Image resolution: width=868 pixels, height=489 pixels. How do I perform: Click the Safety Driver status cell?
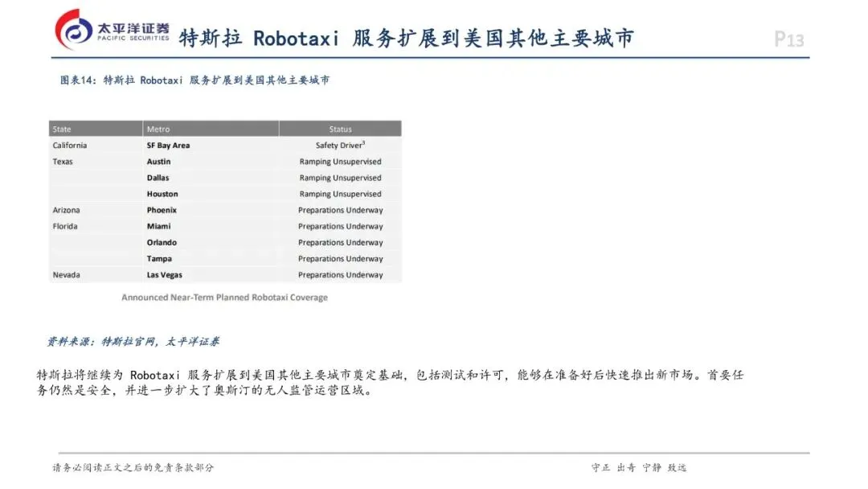[341, 145]
